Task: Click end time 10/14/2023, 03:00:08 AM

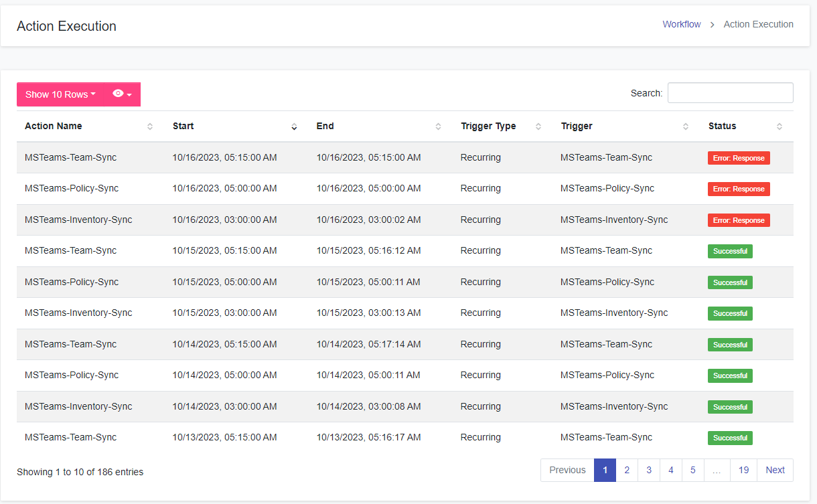Action: (368, 406)
